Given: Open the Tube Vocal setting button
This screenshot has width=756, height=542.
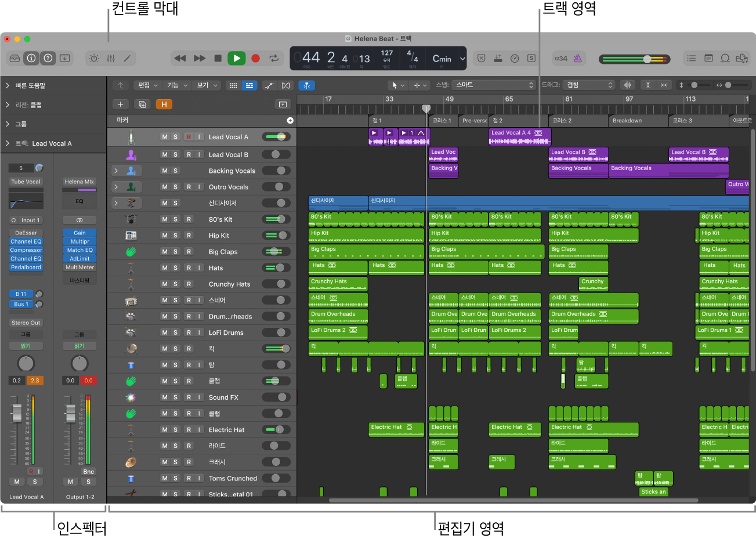Looking at the screenshot, I should 26,182.
